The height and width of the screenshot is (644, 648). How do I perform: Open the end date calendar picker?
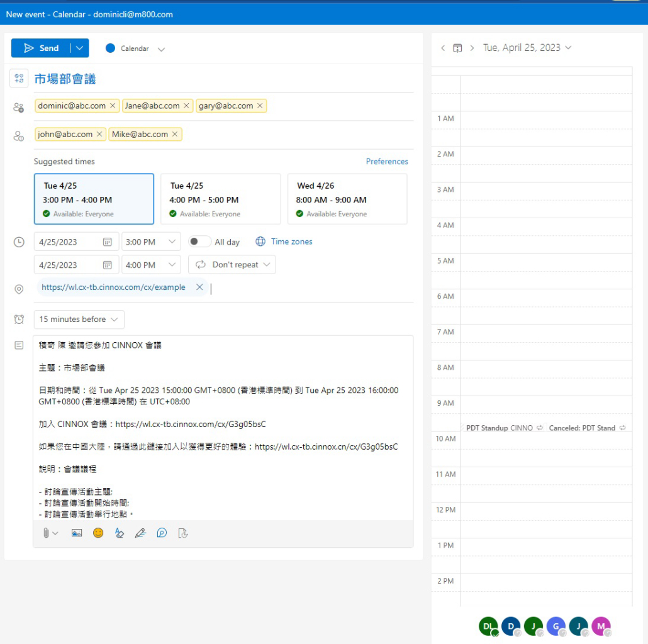108,265
